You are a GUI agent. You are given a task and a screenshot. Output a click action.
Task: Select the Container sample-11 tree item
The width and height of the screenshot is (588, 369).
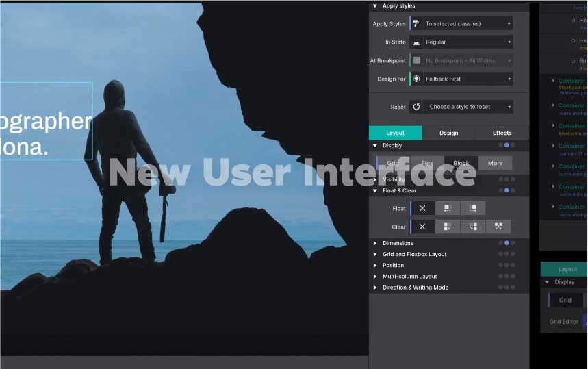click(x=572, y=147)
